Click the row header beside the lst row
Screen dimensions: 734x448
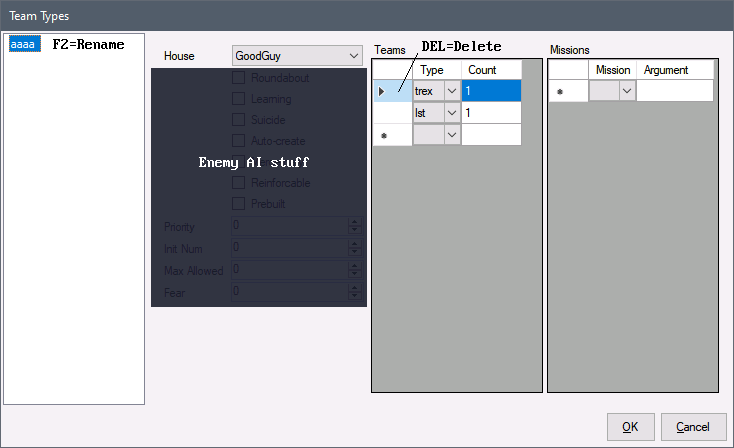tap(392, 113)
